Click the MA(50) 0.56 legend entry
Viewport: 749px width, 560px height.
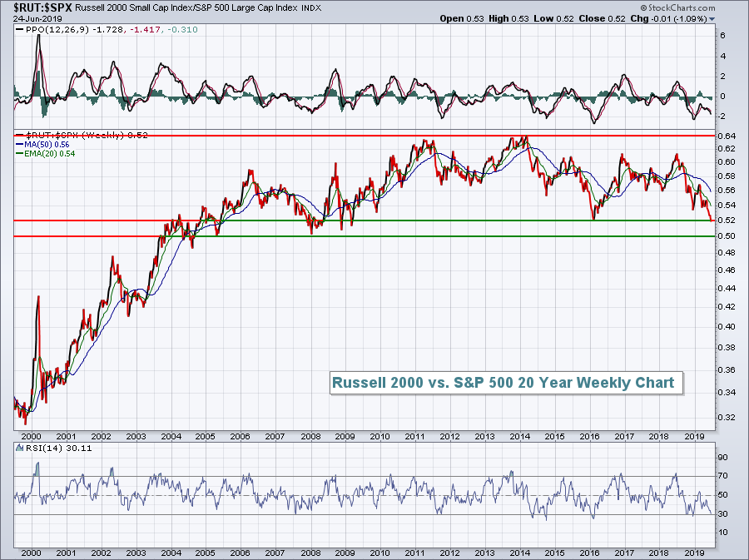[46, 144]
